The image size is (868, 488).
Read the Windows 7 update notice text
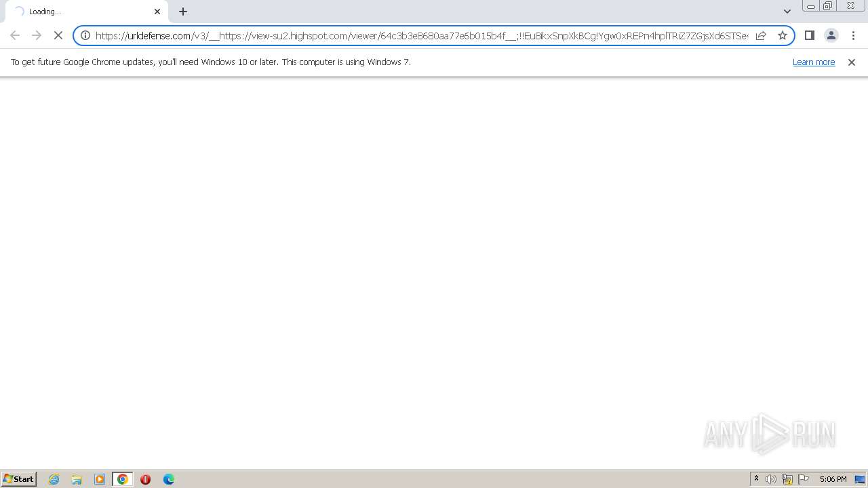[x=210, y=62]
